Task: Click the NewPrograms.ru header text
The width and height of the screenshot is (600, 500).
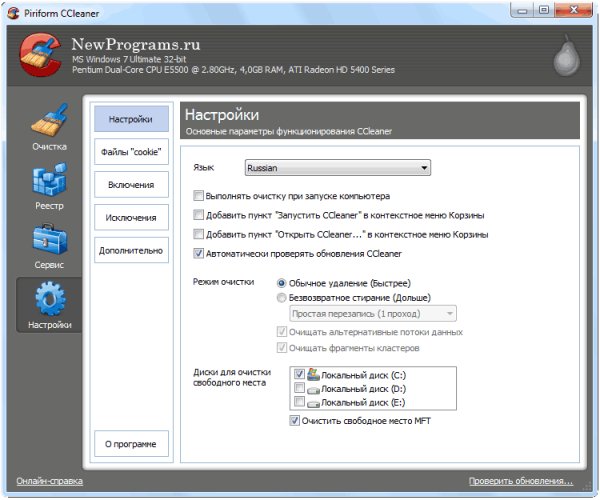Action: 136,44
